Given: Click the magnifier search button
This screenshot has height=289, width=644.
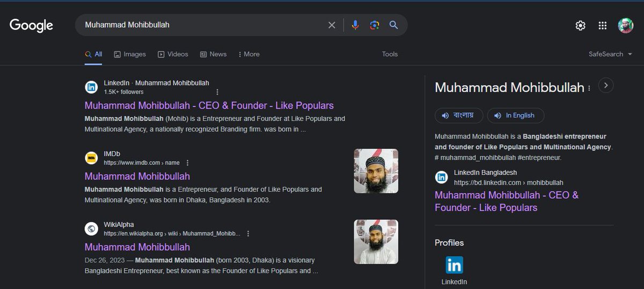Looking at the screenshot, I should (393, 25).
